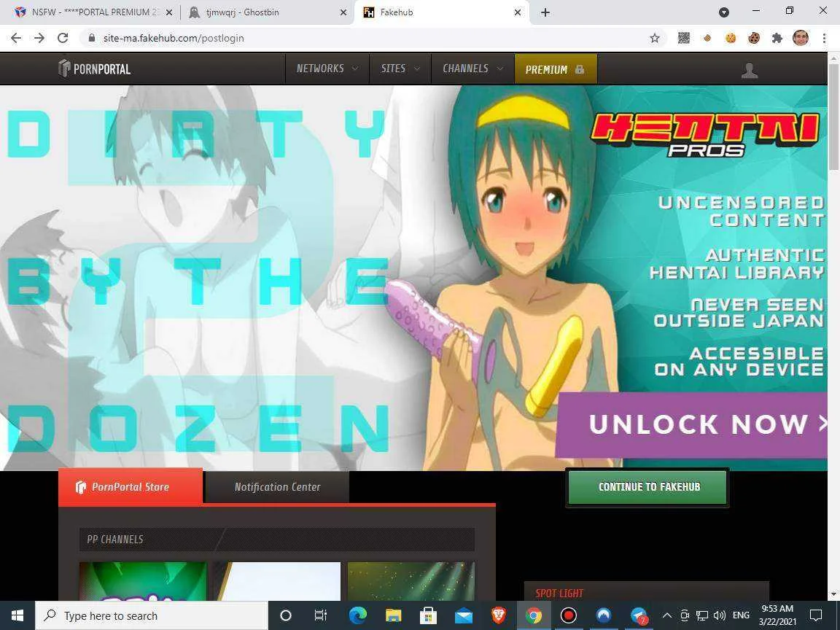Switch to the Notification Center tab
The width and height of the screenshot is (840, 630).
278,487
